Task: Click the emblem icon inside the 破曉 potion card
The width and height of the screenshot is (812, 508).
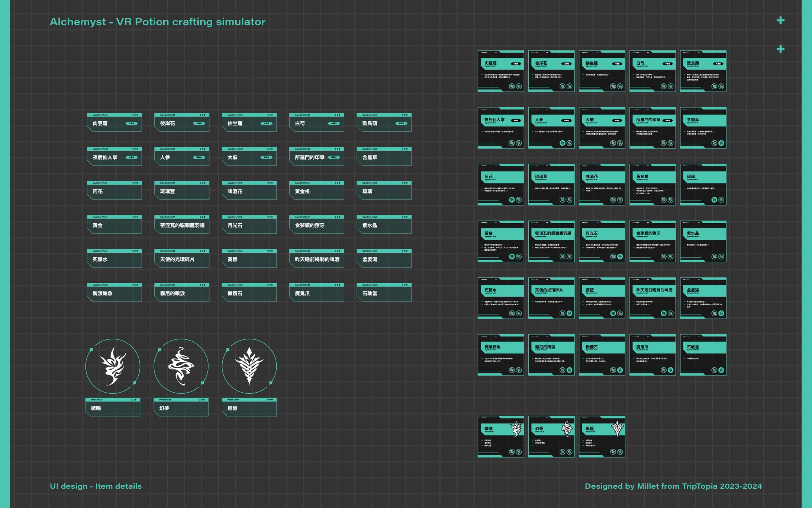Action: 517,429
